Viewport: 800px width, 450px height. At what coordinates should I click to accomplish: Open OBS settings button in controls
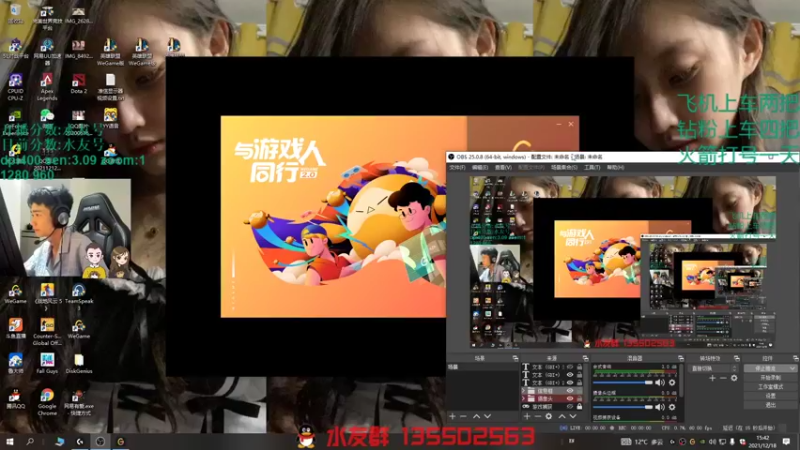[770, 395]
